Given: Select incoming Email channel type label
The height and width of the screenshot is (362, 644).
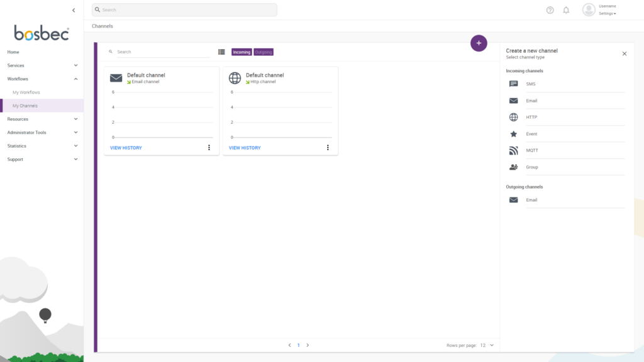Looking at the screenshot, I should pyautogui.click(x=531, y=101).
